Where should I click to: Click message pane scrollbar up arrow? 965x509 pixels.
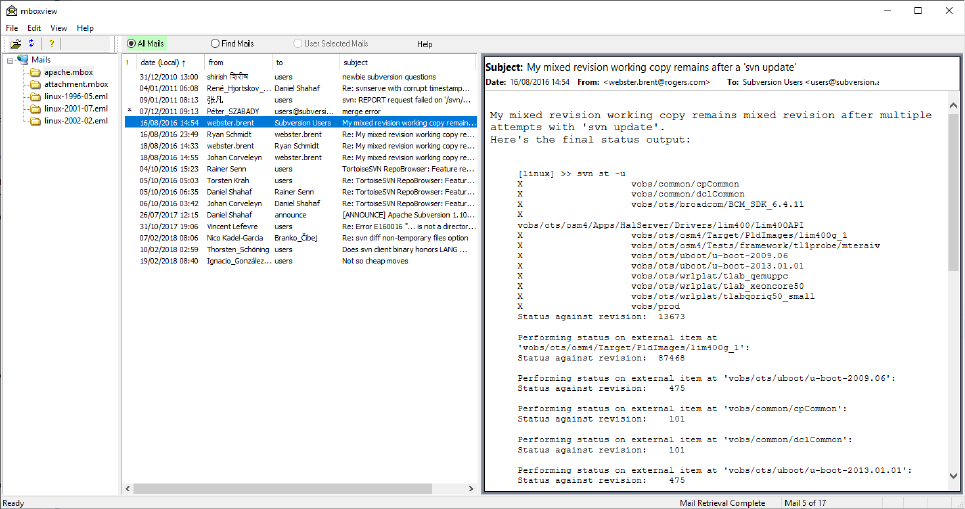point(953,106)
